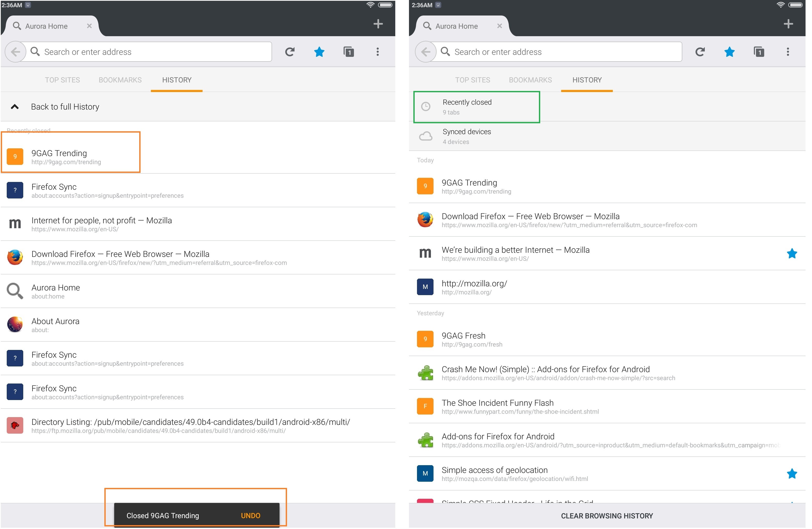Click cloud icon beside Synced devices
812x529 pixels.
[x=426, y=136]
